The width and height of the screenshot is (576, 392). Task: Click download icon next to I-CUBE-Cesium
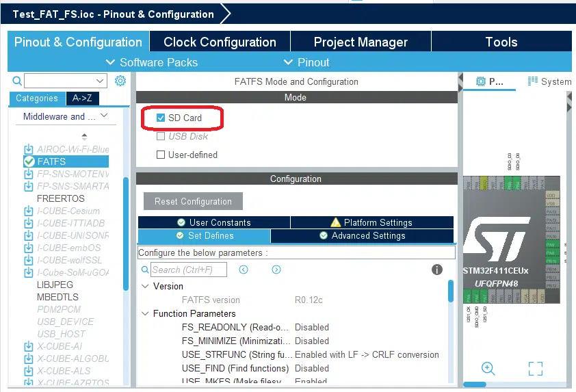(x=28, y=211)
